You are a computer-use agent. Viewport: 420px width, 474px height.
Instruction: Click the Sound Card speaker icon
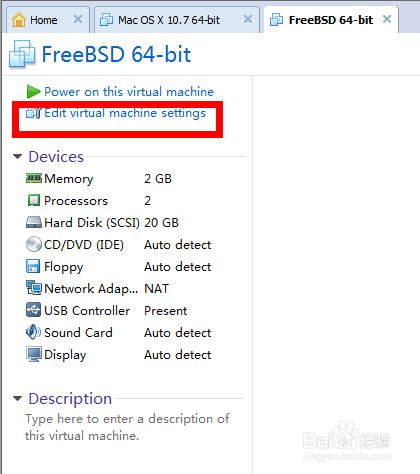pos(33,332)
